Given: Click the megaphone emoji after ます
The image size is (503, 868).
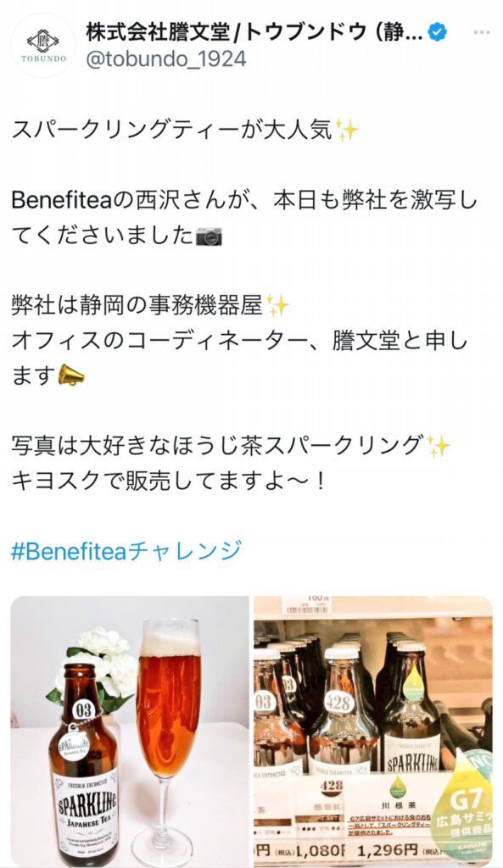Looking at the screenshot, I should tap(71, 376).
